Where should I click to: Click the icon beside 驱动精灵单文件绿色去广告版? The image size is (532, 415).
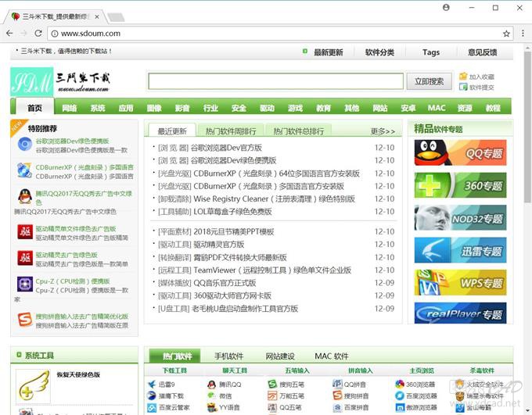[25, 231]
